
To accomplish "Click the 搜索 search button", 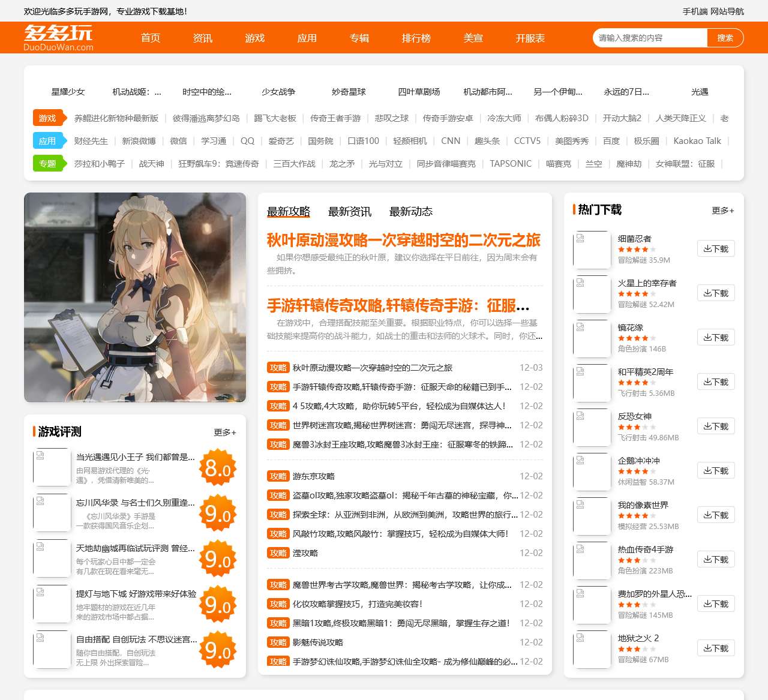I will pos(725,38).
